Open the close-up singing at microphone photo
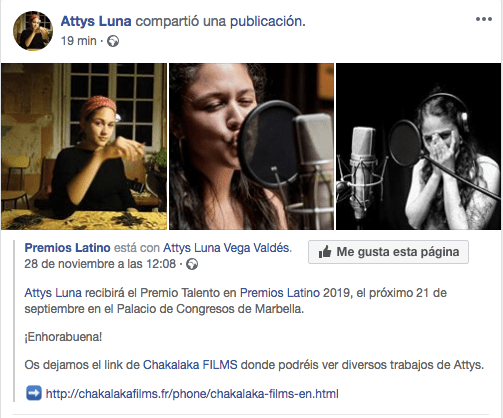The width and height of the screenshot is (503, 418). tap(251, 146)
